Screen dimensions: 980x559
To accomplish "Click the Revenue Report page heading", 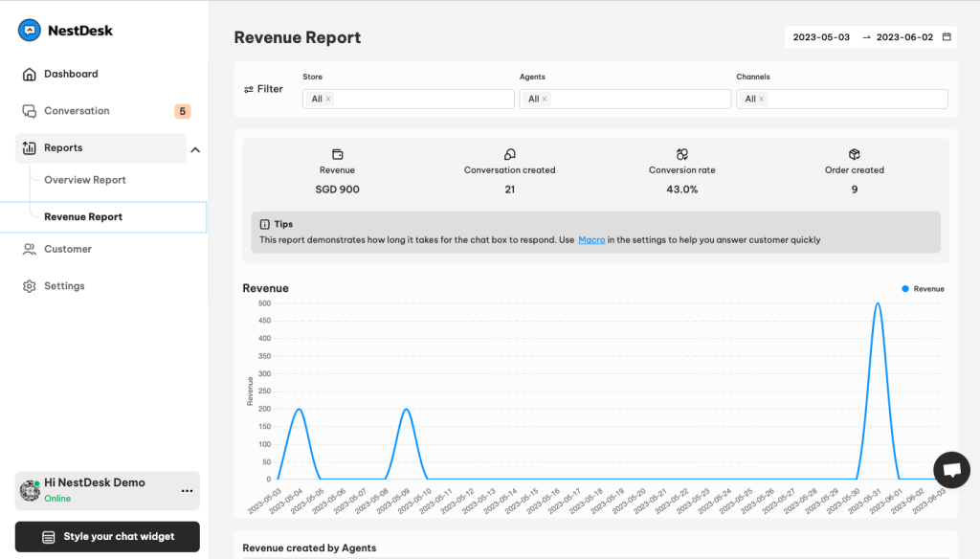I will [298, 37].
